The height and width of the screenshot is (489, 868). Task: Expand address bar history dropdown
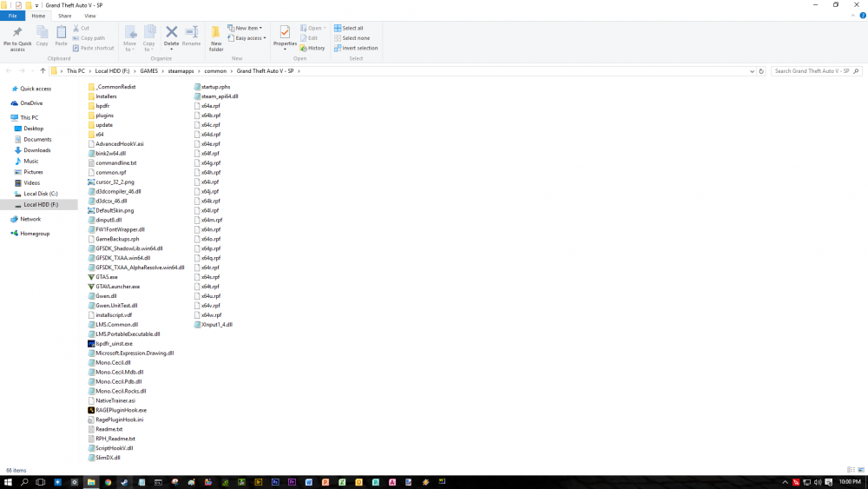(752, 71)
